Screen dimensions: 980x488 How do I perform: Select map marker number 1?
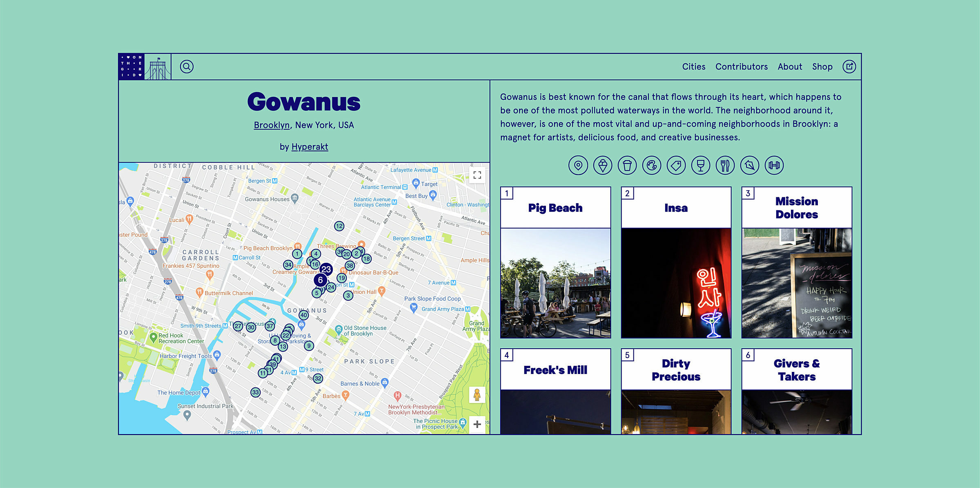[297, 254]
